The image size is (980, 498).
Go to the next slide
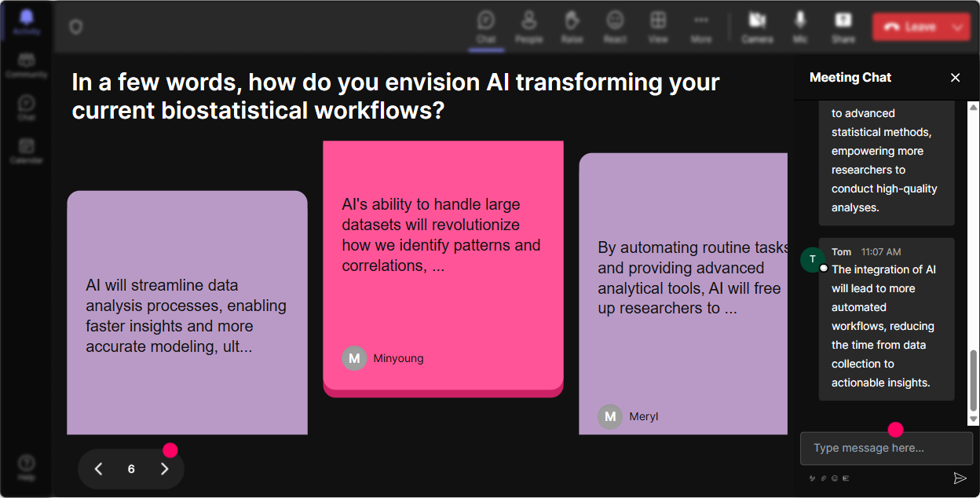(x=164, y=469)
